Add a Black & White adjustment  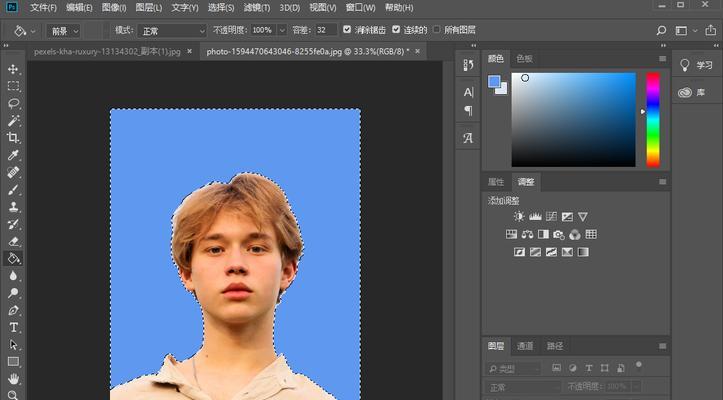click(543, 234)
